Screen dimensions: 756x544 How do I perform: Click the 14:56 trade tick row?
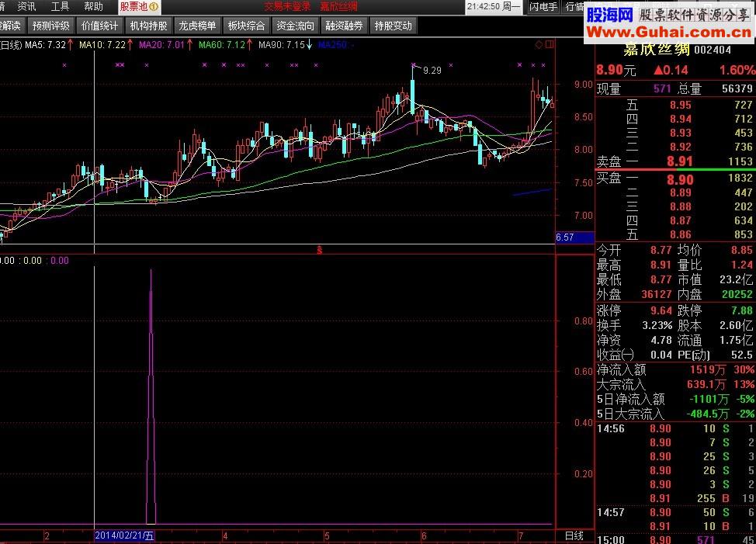675,428
